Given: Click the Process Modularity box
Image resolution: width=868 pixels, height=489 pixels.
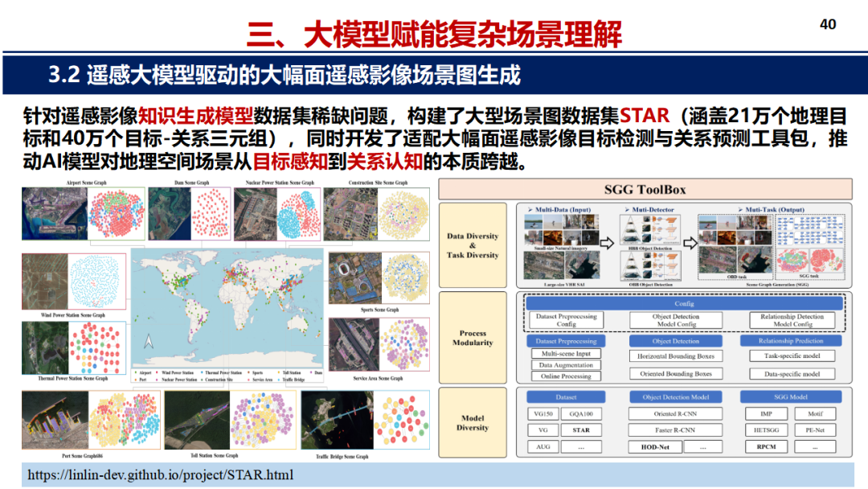Looking at the screenshot, I should pyautogui.click(x=473, y=338).
